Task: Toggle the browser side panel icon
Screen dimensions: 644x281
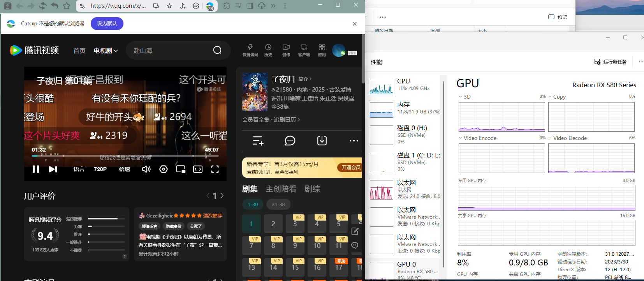Action: [250, 6]
